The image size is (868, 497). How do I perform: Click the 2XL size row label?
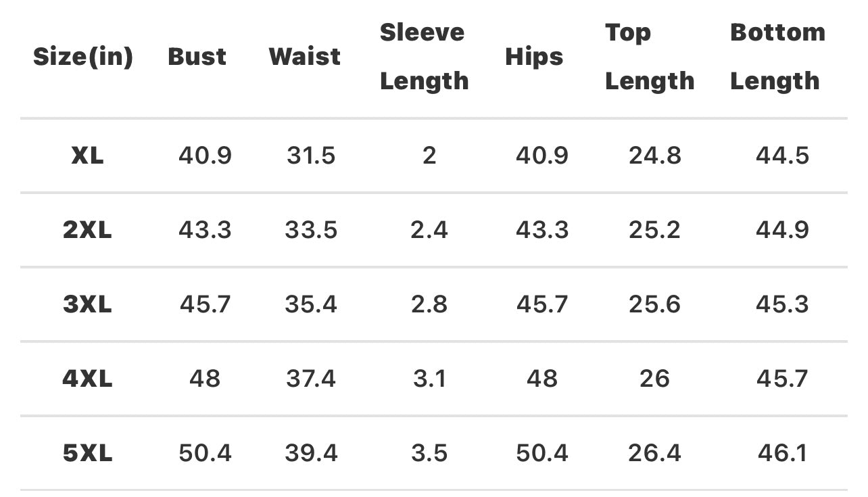tap(87, 231)
